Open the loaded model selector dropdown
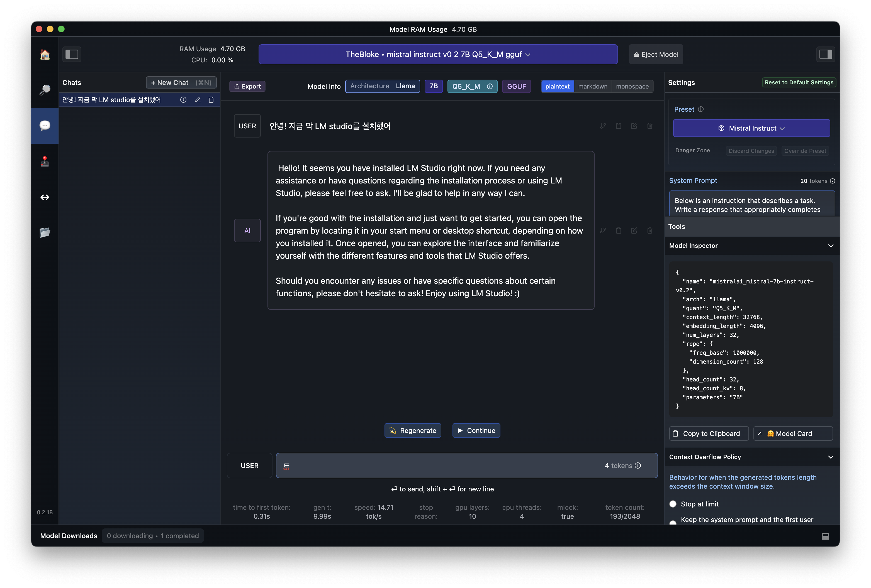871x588 pixels. [438, 54]
